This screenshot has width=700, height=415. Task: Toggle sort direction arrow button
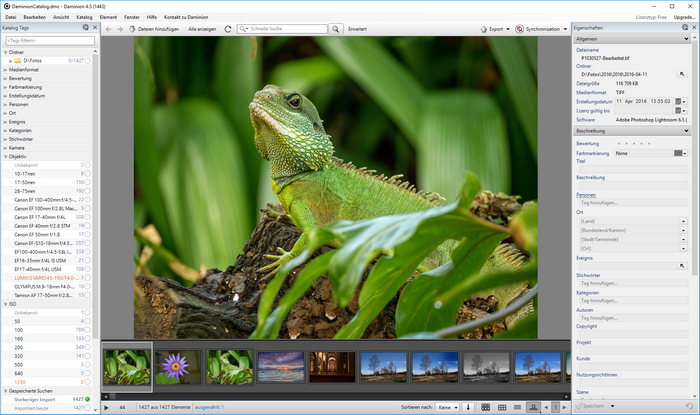click(x=468, y=407)
